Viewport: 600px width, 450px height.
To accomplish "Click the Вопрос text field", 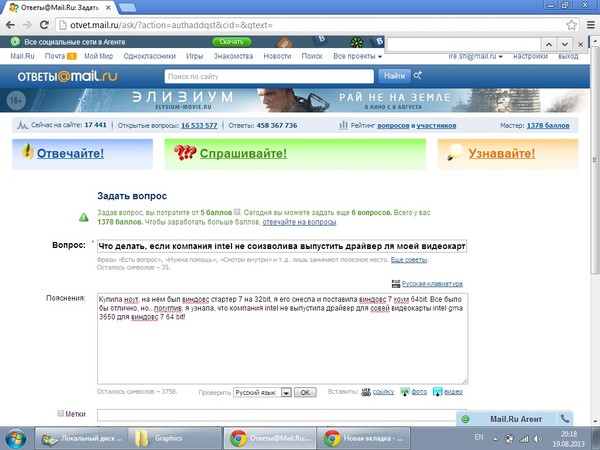I will tap(282, 246).
